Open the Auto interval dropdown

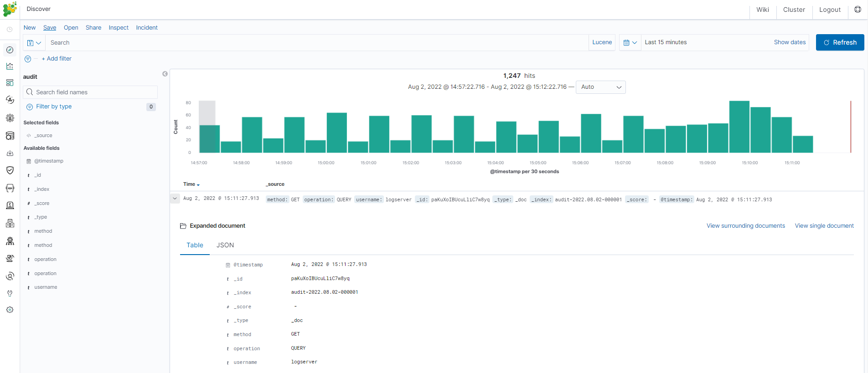600,87
